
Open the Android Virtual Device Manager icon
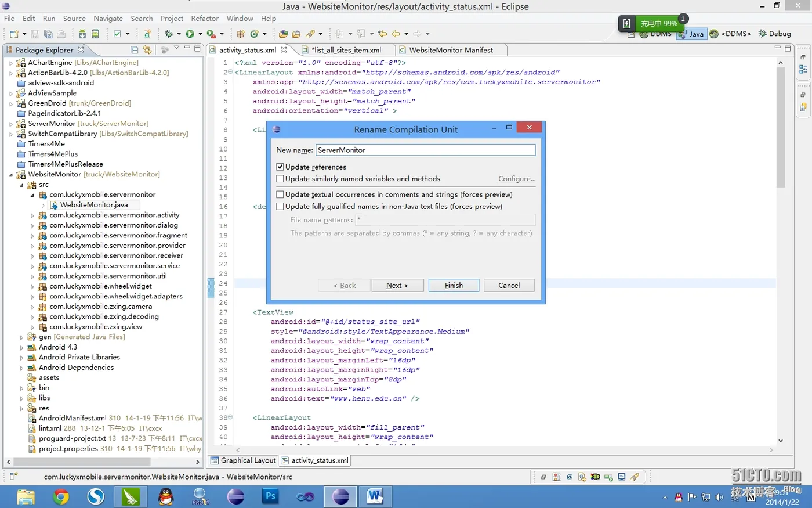click(95, 34)
